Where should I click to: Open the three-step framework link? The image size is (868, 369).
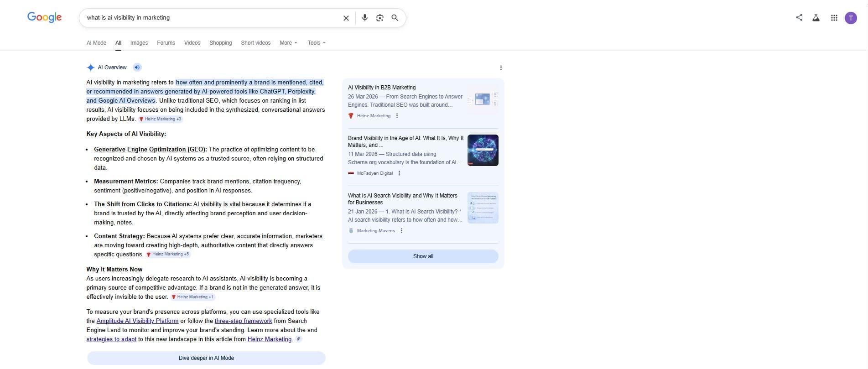tap(243, 321)
